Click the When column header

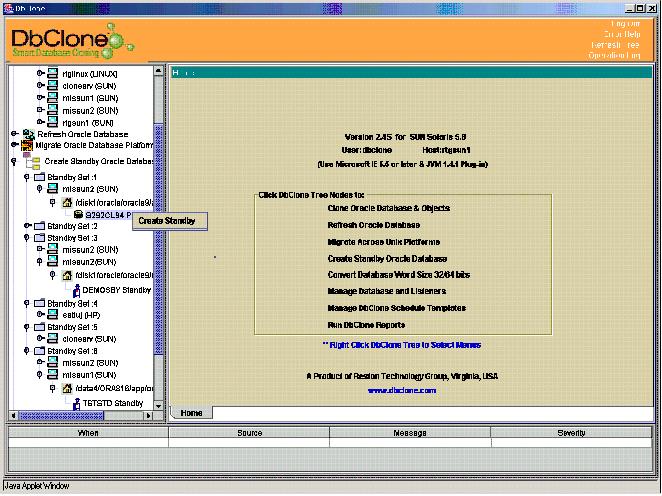[88, 433]
